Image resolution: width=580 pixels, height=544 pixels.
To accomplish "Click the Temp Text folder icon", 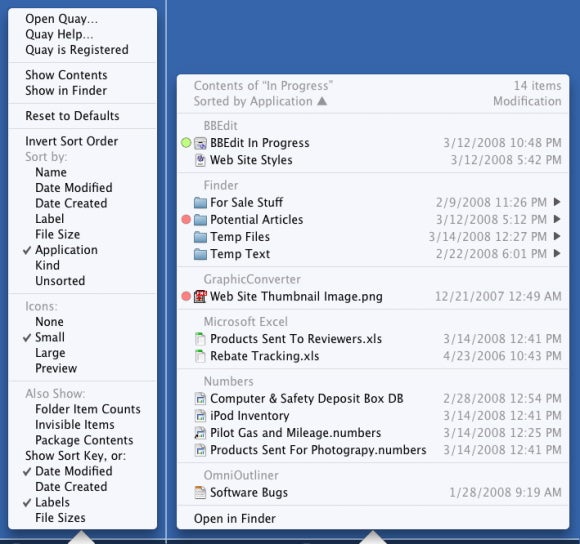I will 200,254.
